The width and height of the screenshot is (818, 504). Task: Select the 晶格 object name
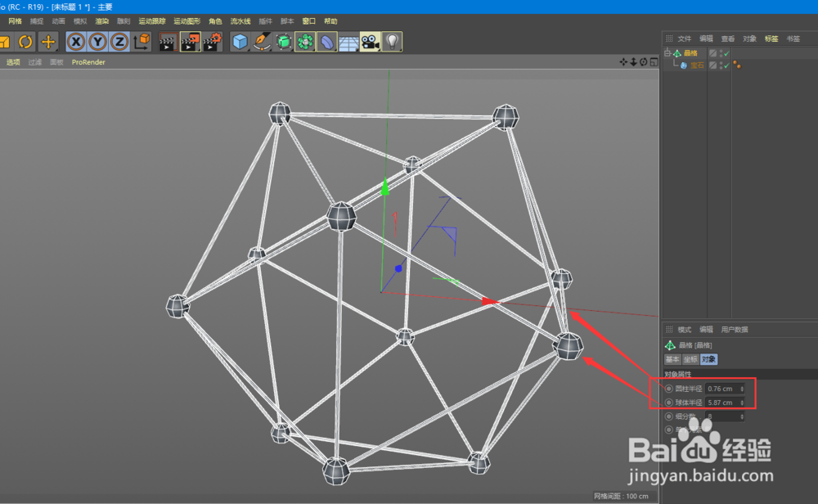(x=690, y=53)
